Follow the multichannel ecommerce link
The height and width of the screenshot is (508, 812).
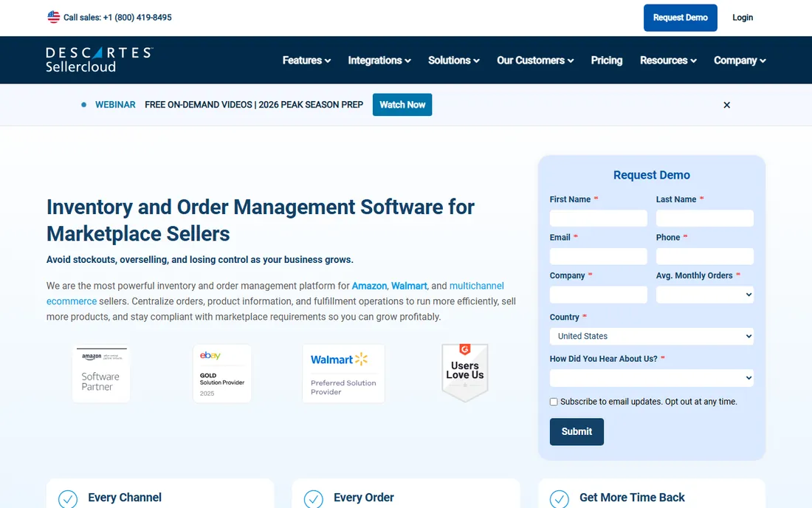tap(476, 286)
